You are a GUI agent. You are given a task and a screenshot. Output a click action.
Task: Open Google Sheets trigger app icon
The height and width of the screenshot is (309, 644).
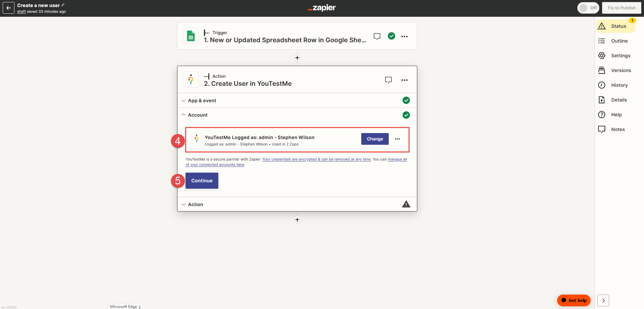click(191, 36)
